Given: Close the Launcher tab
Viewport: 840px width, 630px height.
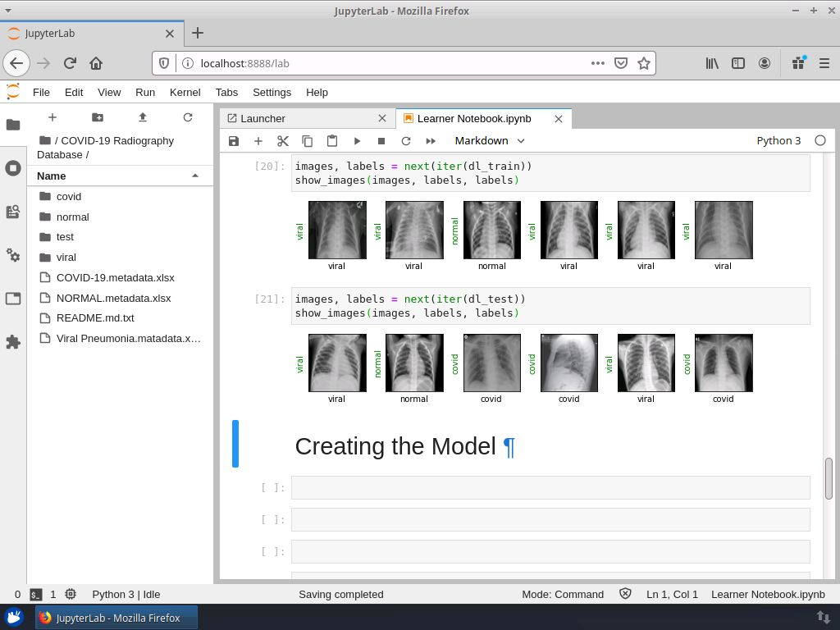Looking at the screenshot, I should [382, 118].
